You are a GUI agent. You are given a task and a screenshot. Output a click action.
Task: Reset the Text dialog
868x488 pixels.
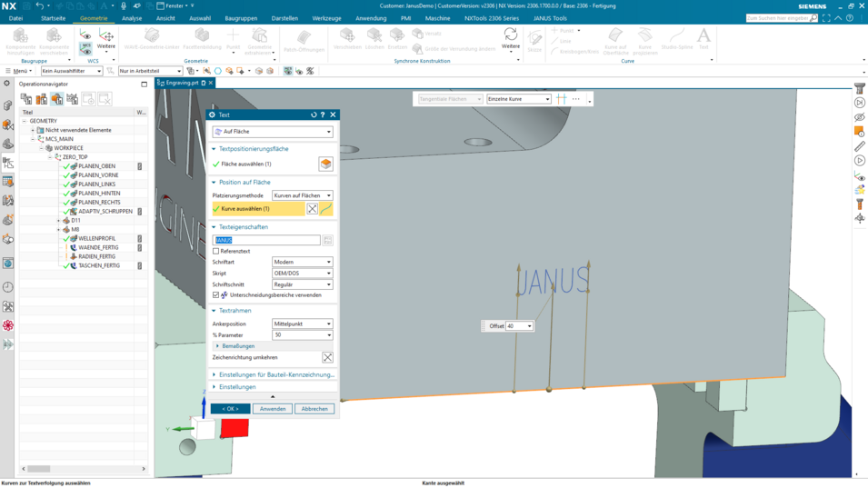point(314,115)
